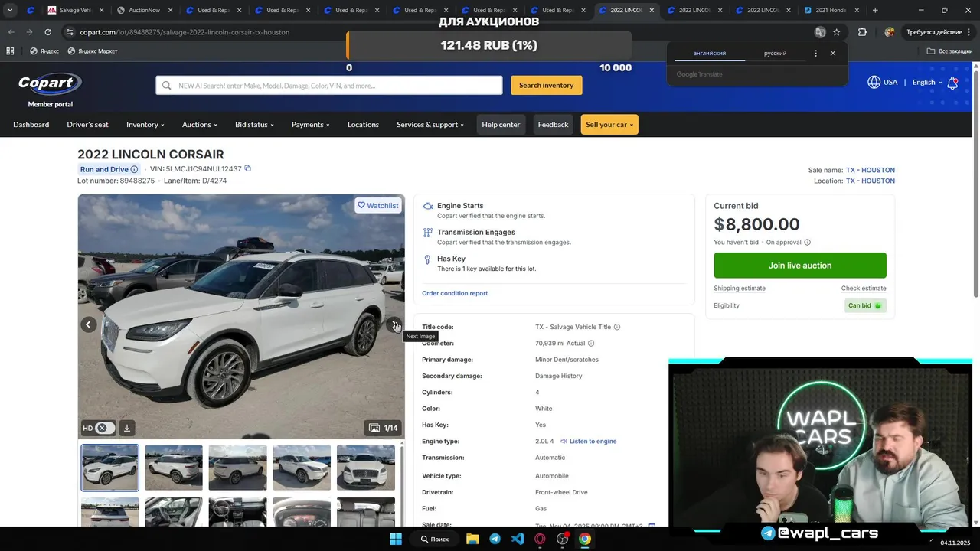Open the Dashboard menu item
The height and width of the screenshot is (551, 980).
[31, 125]
